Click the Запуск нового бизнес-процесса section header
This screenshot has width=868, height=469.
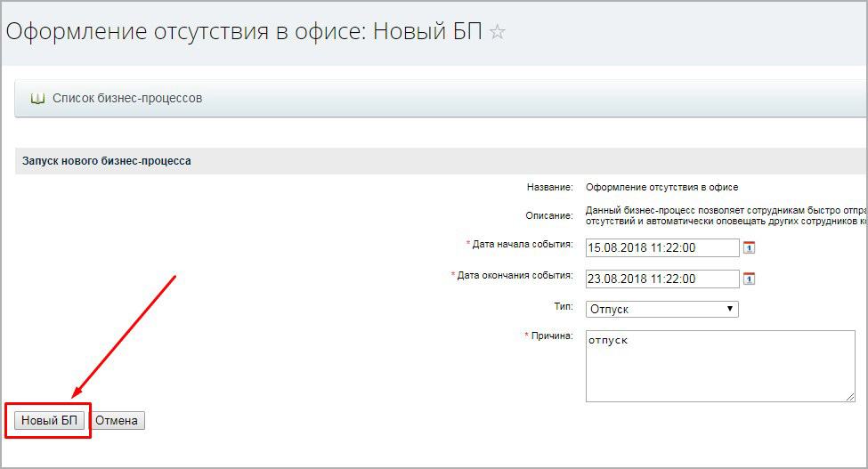107,161
